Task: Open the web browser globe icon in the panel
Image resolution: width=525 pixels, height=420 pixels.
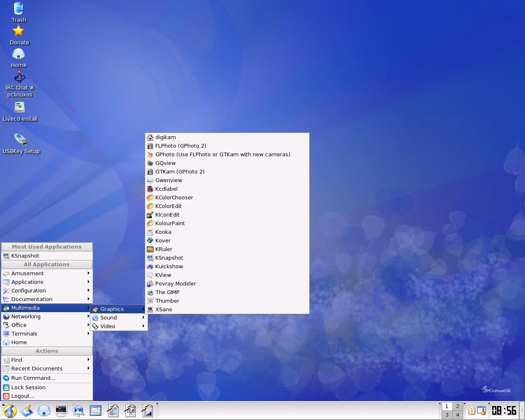Action: coord(78,411)
